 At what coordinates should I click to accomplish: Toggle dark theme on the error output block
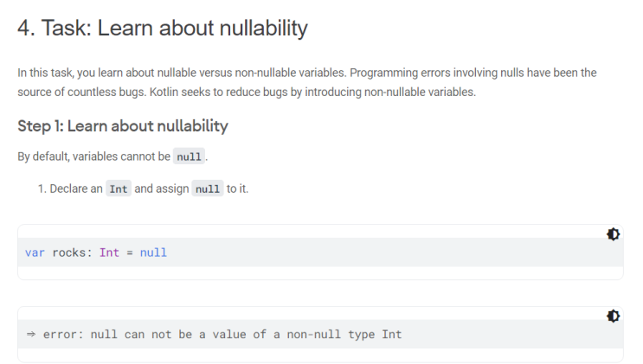pyautogui.click(x=613, y=316)
